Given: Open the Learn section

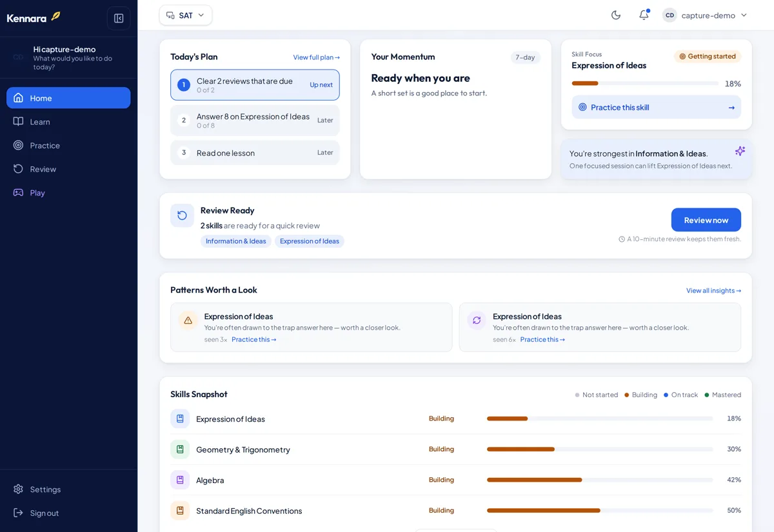Looking at the screenshot, I should coord(68,122).
